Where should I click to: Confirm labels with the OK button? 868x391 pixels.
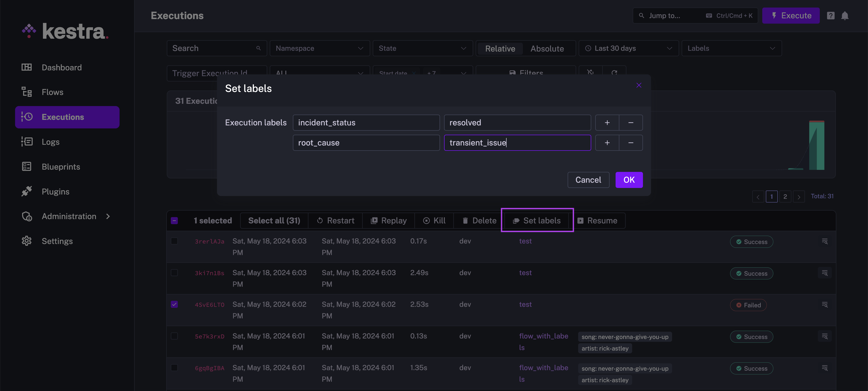629,180
